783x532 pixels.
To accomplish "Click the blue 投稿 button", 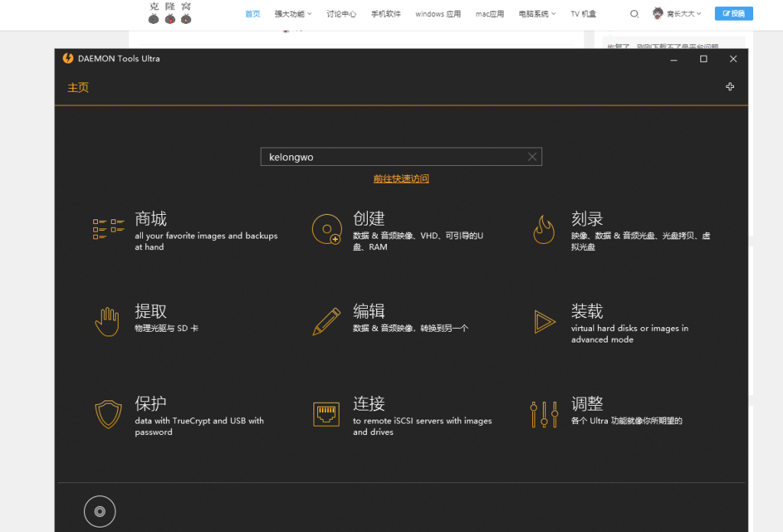I will pos(733,14).
